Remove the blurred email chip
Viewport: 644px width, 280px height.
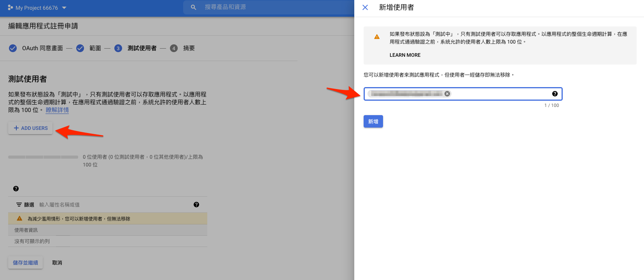[x=447, y=94]
